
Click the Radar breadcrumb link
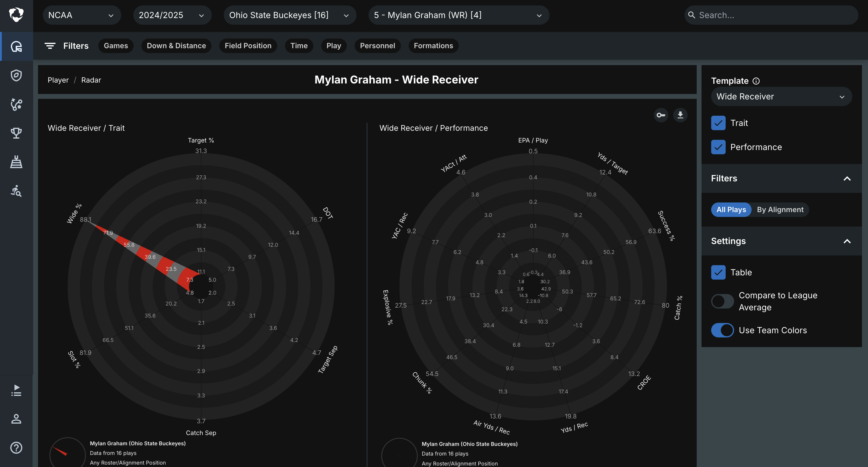(91, 80)
